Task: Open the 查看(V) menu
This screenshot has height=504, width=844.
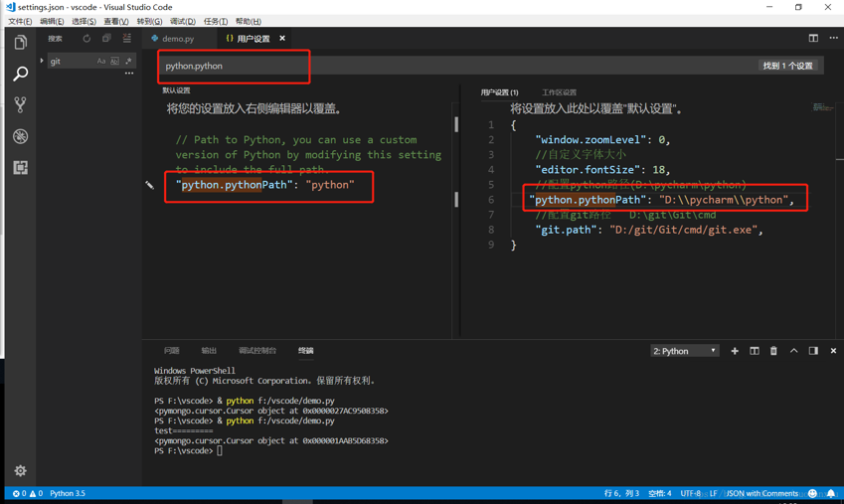Action: pyautogui.click(x=116, y=21)
